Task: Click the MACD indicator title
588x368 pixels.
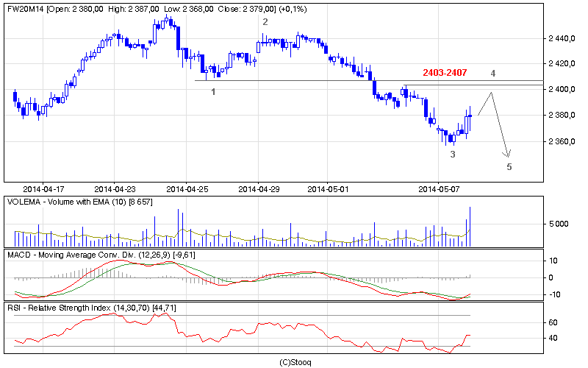Action: [101, 255]
